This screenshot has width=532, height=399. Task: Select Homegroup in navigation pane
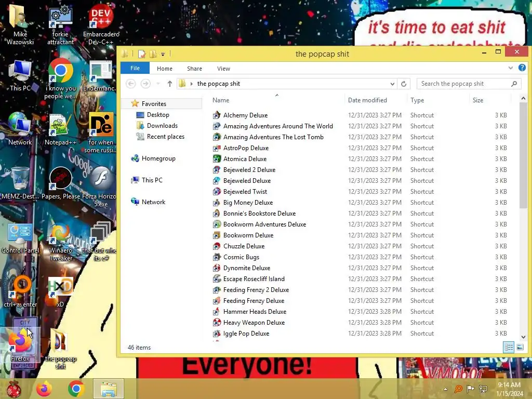pyautogui.click(x=158, y=158)
